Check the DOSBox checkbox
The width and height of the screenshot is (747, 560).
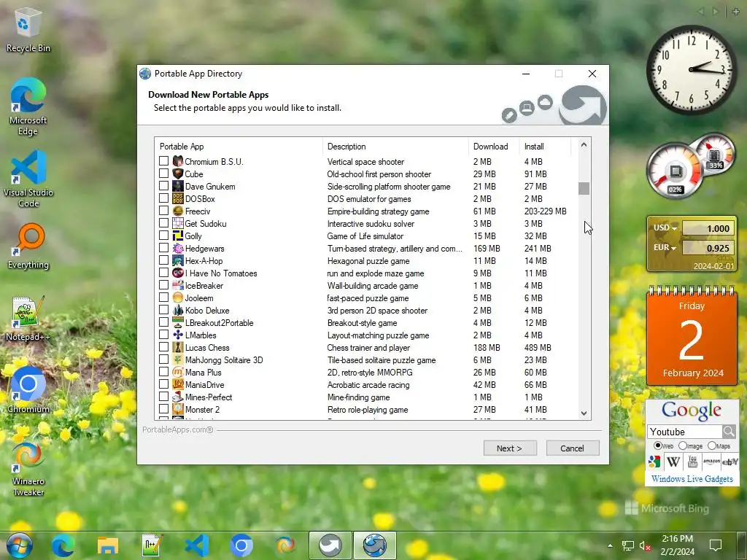[163, 198]
